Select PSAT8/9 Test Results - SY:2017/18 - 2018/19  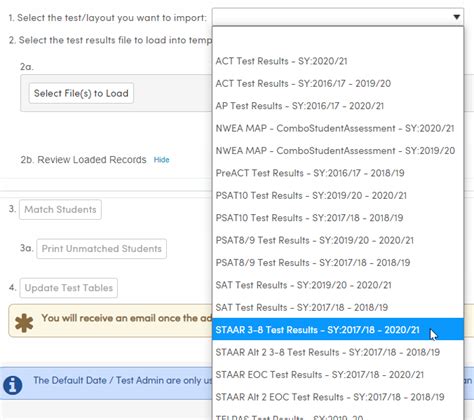(x=338, y=263)
